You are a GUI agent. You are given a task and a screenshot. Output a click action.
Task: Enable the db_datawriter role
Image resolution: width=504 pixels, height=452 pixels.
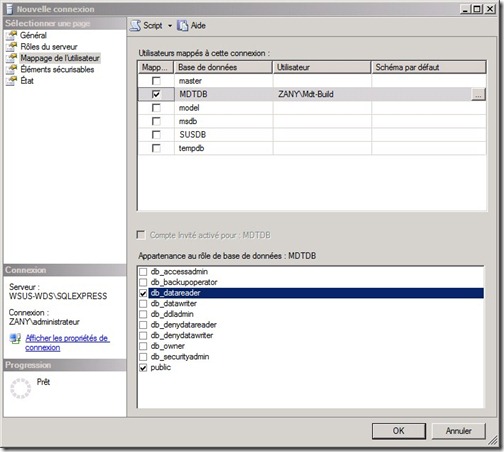click(x=143, y=304)
